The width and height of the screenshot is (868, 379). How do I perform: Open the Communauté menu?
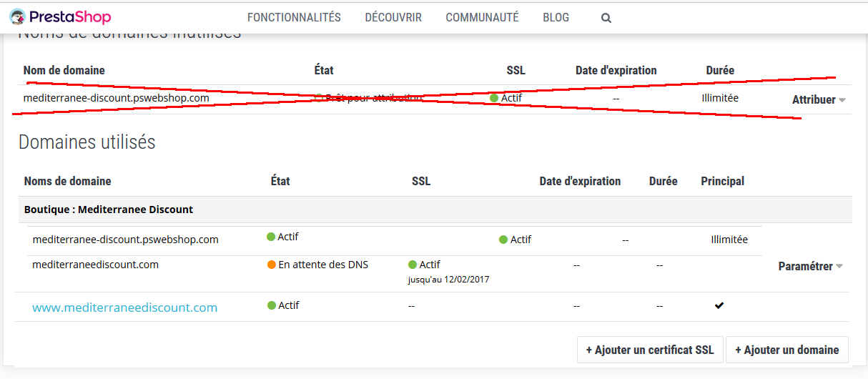click(482, 17)
